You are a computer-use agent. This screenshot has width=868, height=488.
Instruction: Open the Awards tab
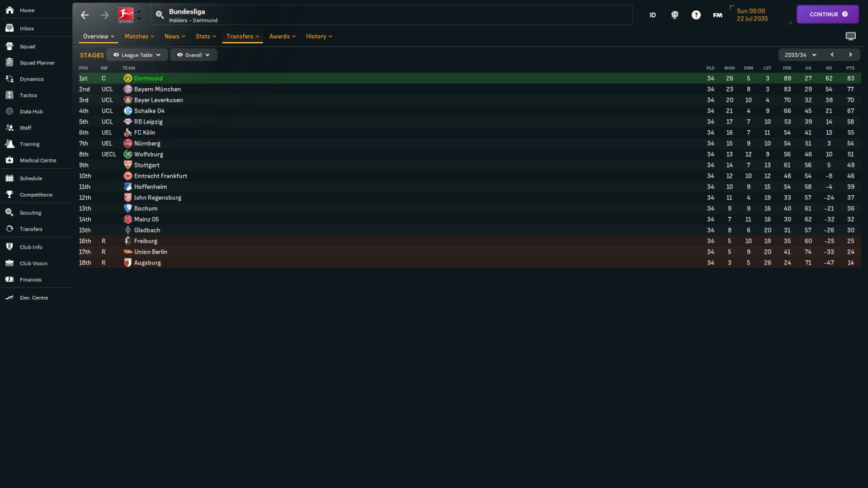[282, 37]
